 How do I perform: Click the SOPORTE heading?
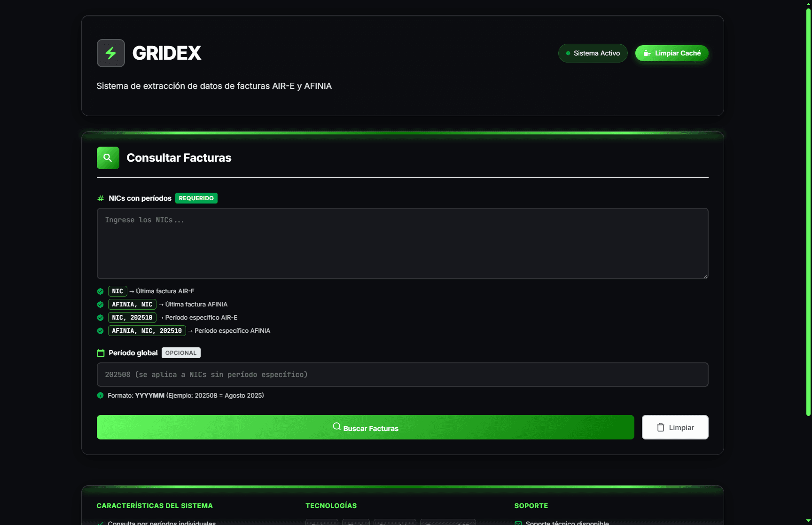click(531, 506)
